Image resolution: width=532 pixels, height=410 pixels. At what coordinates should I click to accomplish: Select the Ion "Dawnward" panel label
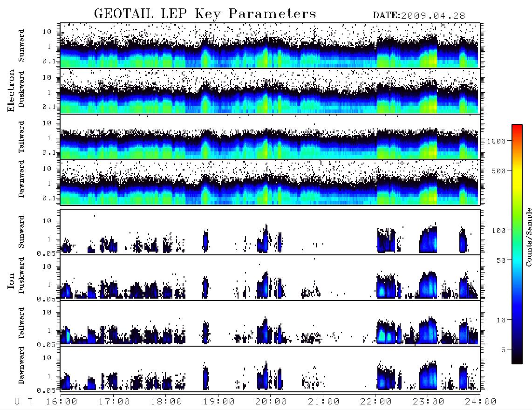pyautogui.click(x=21, y=365)
